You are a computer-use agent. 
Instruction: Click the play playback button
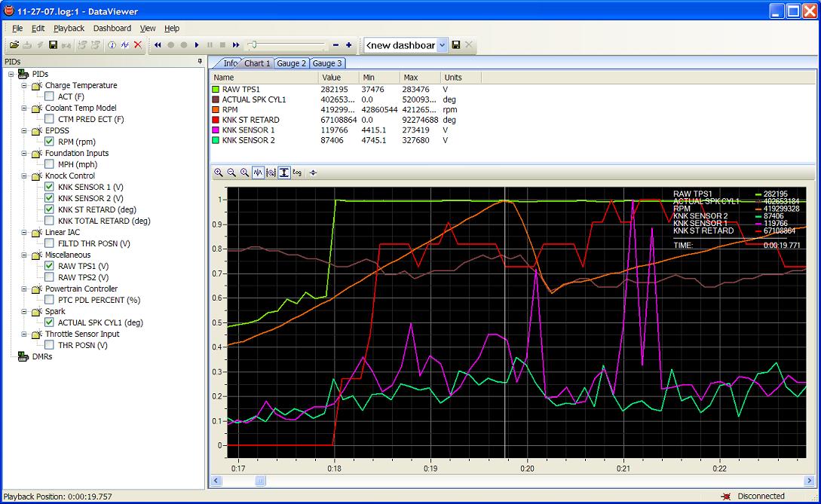pyautogui.click(x=196, y=45)
